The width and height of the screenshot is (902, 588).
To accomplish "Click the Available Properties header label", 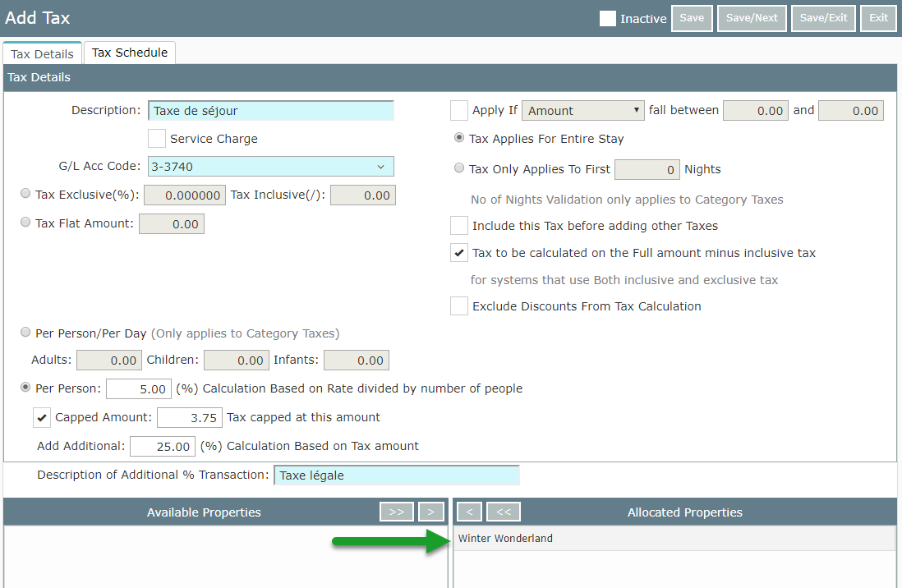I will point(204,512).
